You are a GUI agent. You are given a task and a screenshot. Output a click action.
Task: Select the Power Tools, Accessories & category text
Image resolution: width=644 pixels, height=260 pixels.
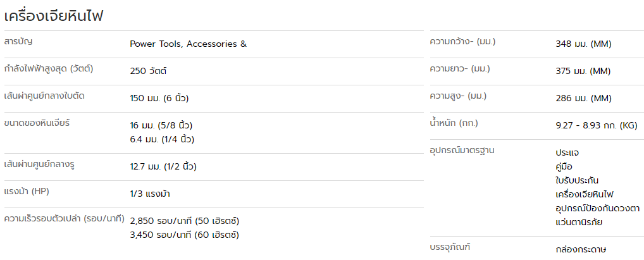[x=188, y=44]
